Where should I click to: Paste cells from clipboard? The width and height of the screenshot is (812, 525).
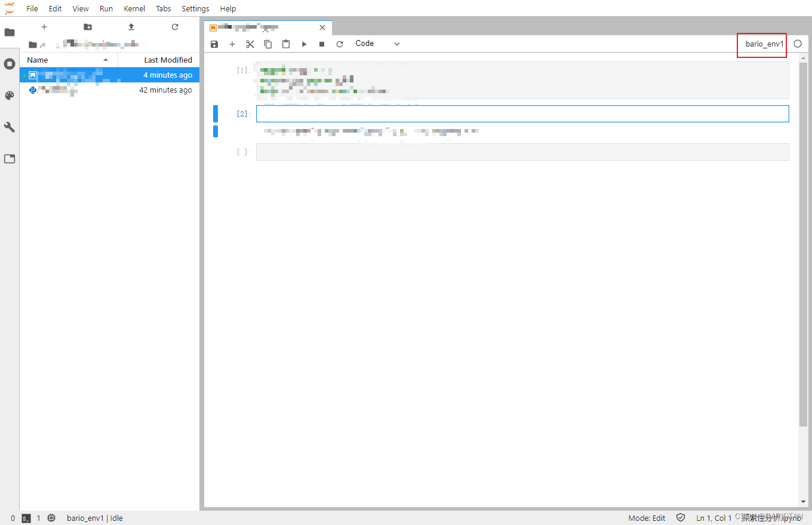(x=286, y=44)
